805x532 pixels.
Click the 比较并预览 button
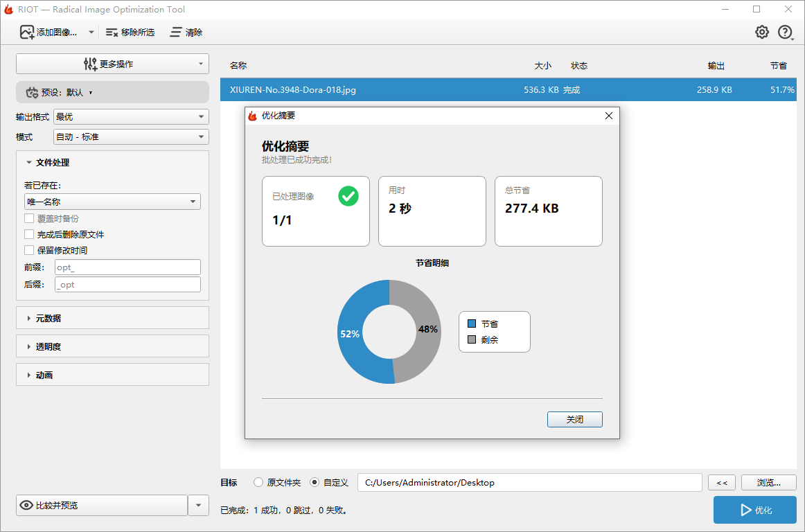102,505
